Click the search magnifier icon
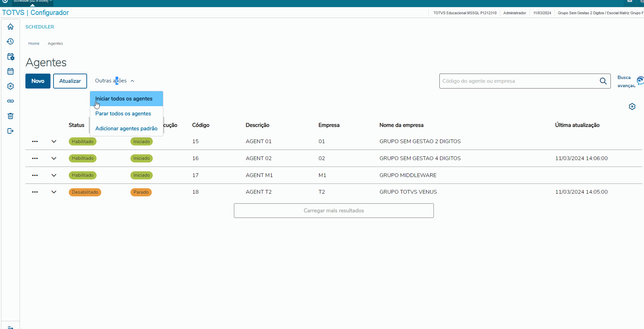Screen dimensions: 644x329 tap(603, 81)
